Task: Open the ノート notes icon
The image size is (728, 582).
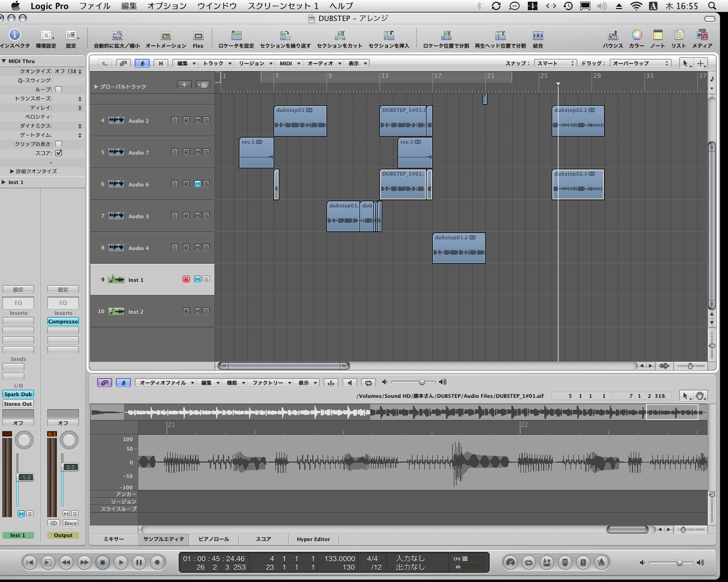Action: [x=658, y=35]
